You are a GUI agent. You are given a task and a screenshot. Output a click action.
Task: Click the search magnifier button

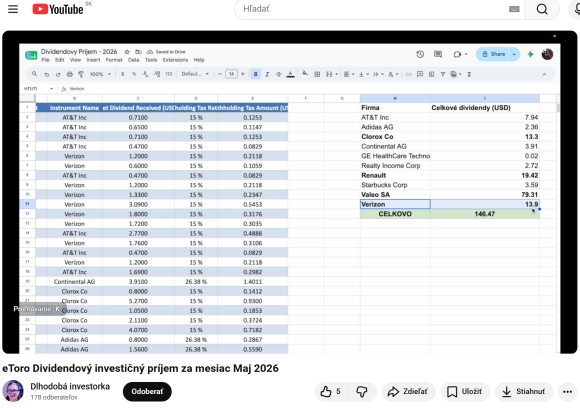[x=542, y=9]
